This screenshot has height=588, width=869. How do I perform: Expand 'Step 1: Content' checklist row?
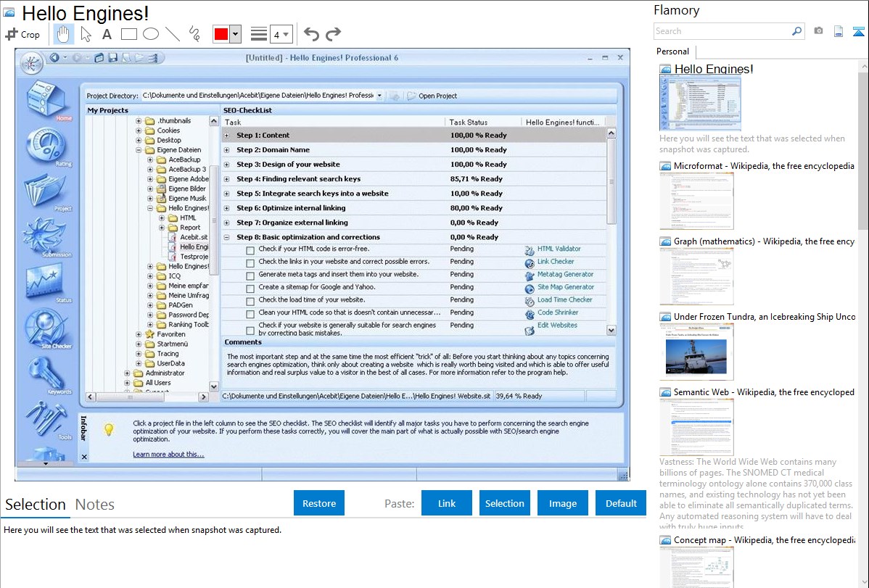tap(227, 136)
